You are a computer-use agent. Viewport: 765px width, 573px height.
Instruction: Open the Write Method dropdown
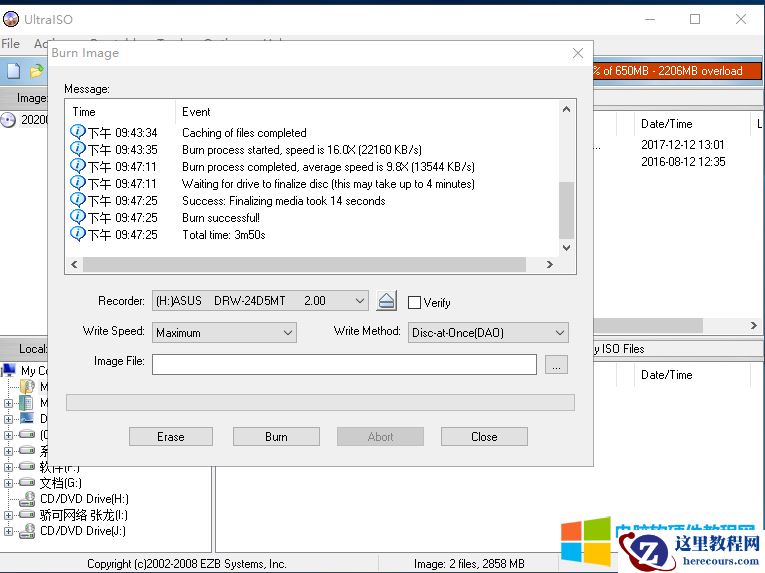pyautogui.click(x=560, y=333)
